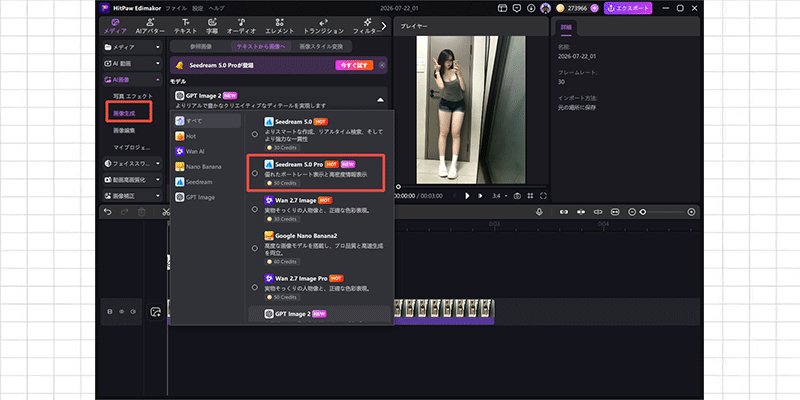Open the player grid view icon

pyautogui.click(x=530, y=196)
